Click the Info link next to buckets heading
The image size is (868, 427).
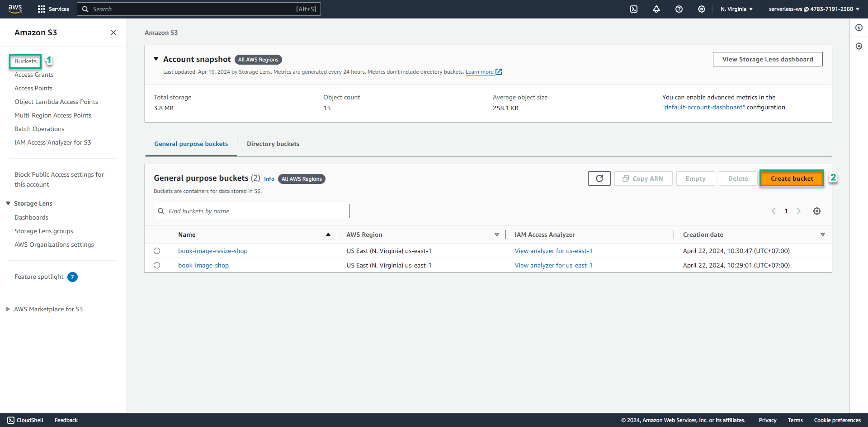(269, 179)
